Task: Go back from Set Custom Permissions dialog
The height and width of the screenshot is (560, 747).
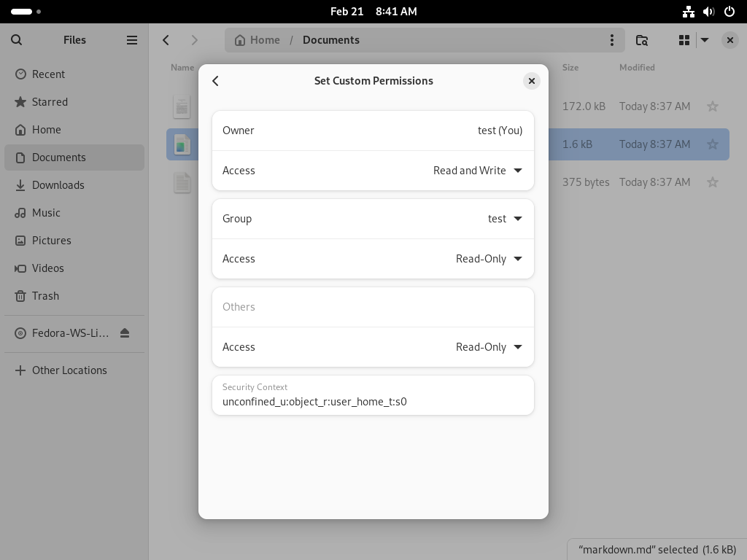Action: [x=215, y=81]
